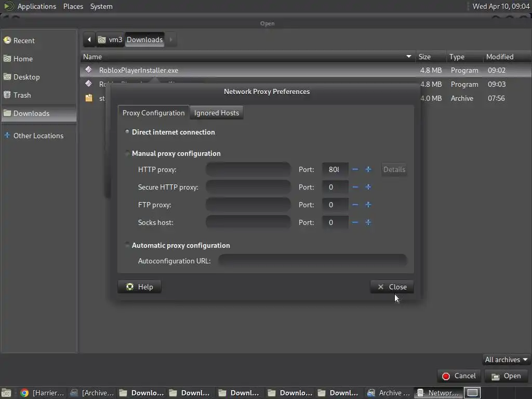Click the Secure HTTP proxy host field
The image size is (532, 399).
(x=248, y=187)
